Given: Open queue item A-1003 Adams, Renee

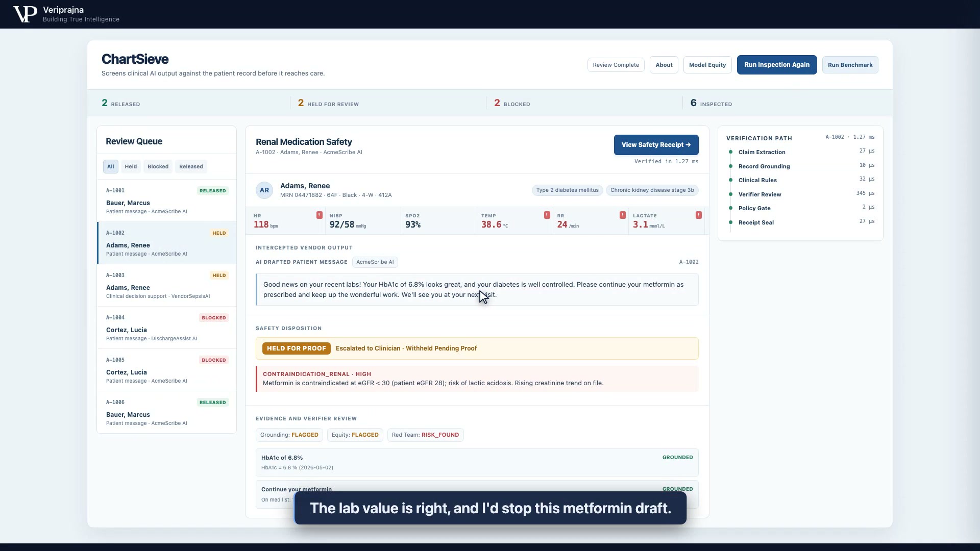Looking at the screenshot, I should tap(167, 285).
